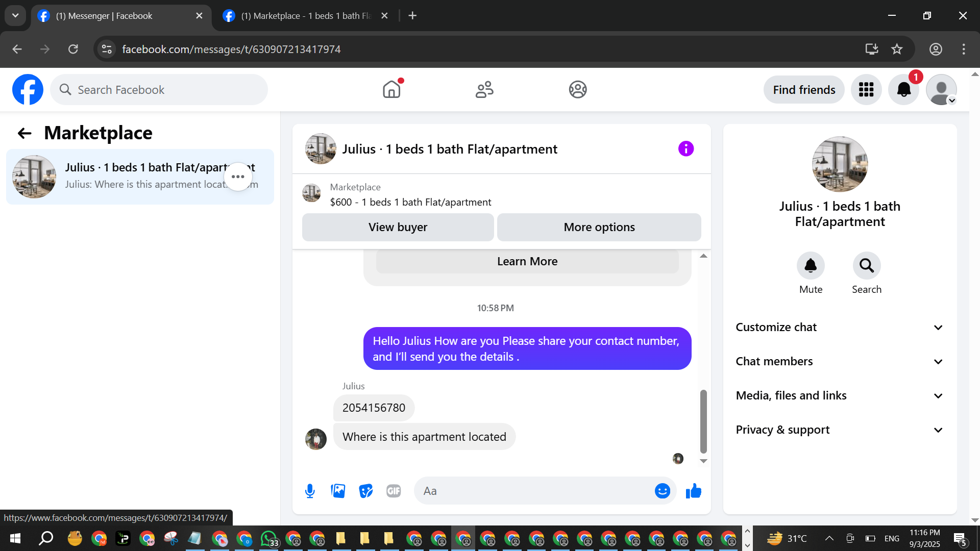This screenshot has width=980, height=551.
Task: Expand Chat members section
Action: [x=840, y=362]
